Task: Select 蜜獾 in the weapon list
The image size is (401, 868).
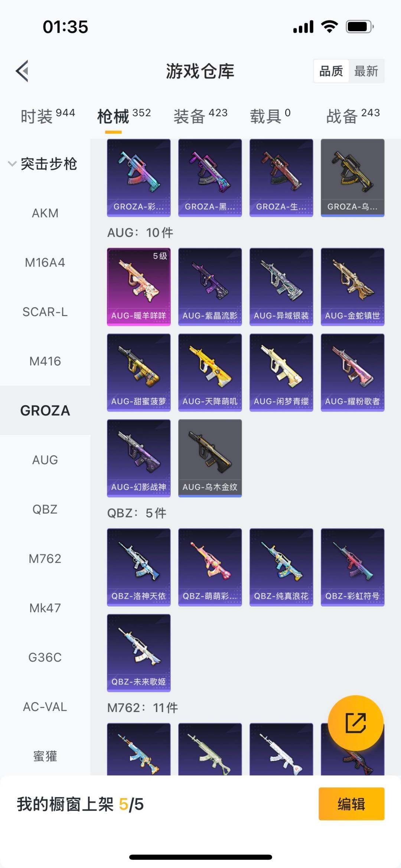Action: (x=45, y=756)
